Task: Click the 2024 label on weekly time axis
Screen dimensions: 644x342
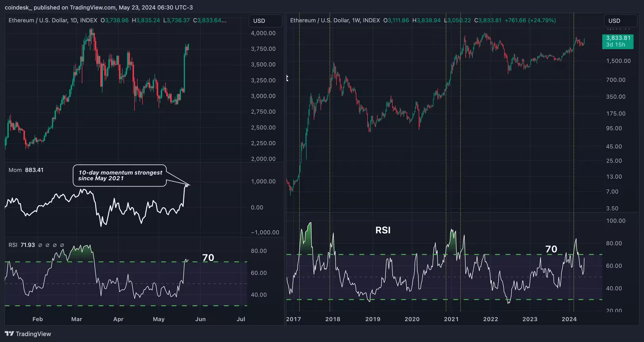Action: pyautogui.click(x=569, y=319)
